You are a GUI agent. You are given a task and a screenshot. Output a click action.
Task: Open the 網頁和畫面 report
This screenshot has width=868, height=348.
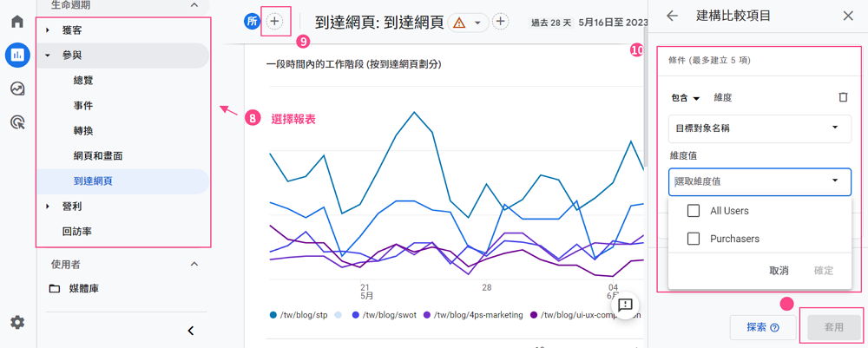(98, 156)
